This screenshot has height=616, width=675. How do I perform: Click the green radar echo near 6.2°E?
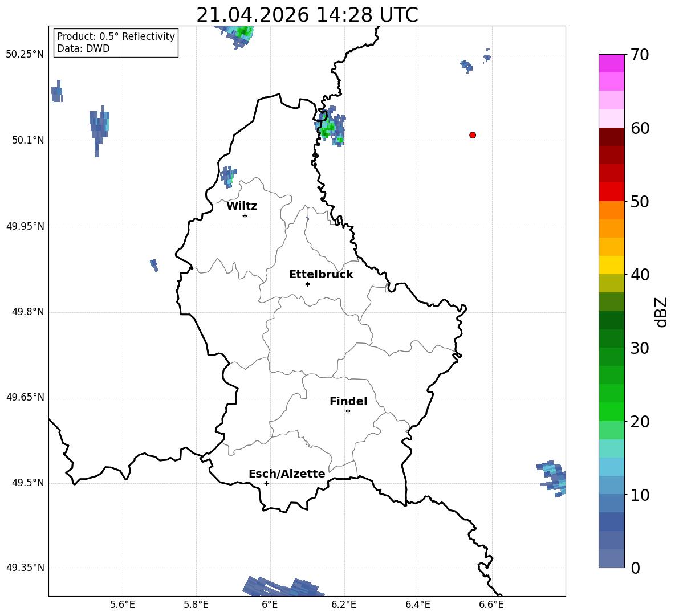pos(331,127)
